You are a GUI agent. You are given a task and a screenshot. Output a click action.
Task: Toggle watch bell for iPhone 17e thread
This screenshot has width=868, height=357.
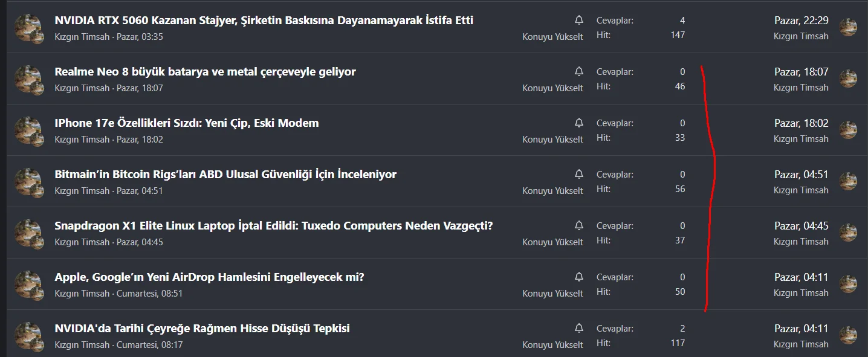[x=579, y=123]
